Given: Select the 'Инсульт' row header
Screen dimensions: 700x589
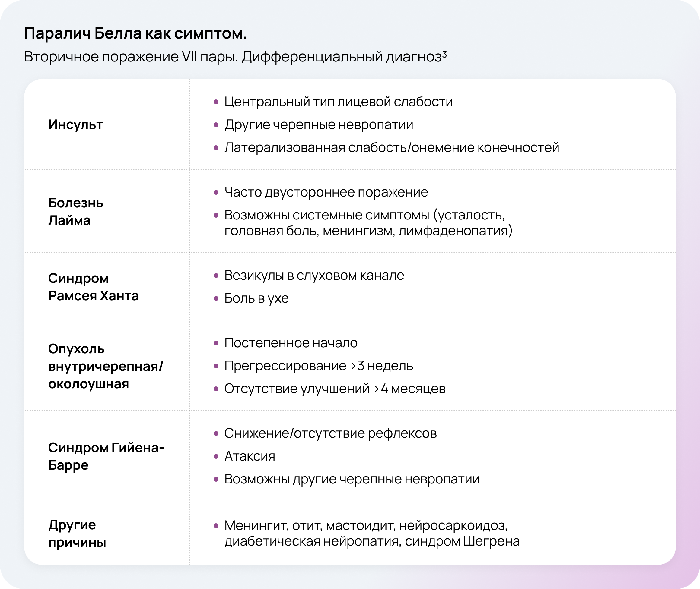Looking at the screenshot, I should coord(75,124).
